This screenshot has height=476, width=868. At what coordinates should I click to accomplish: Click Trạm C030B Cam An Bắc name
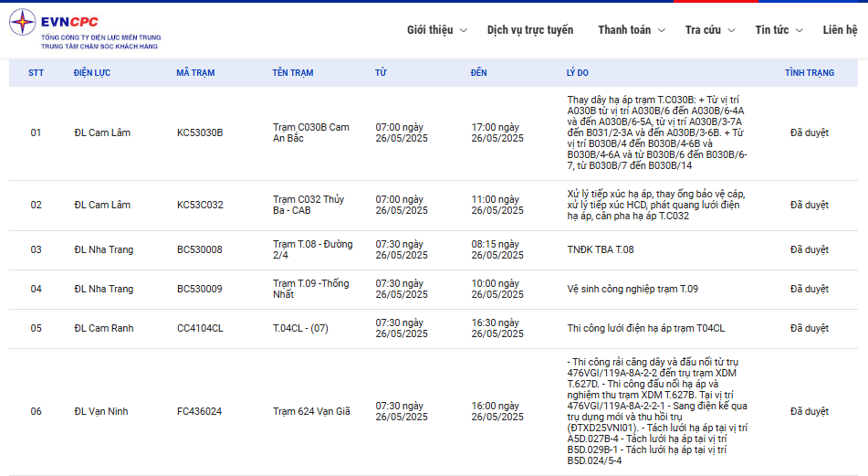click(311, 132)
